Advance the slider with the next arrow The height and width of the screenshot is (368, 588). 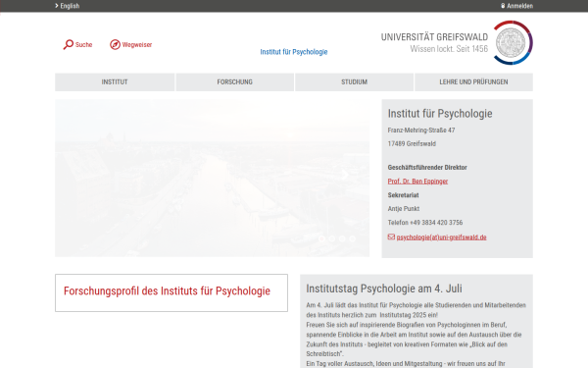345,175
